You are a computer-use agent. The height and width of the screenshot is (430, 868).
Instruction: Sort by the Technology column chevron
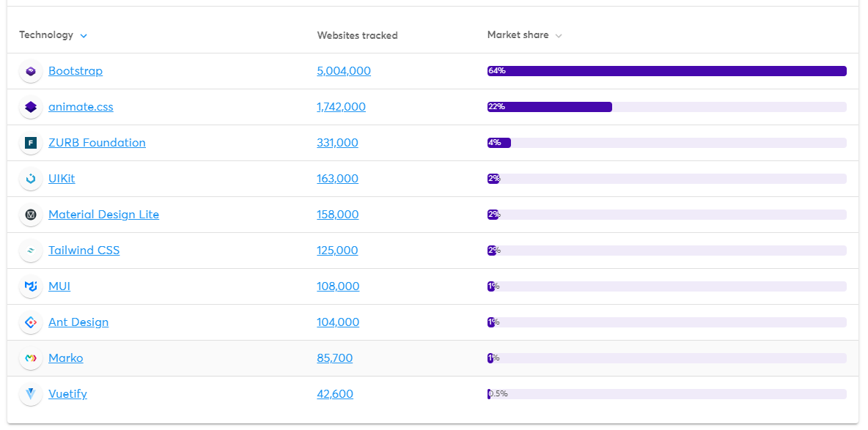(x=84, y=35)
